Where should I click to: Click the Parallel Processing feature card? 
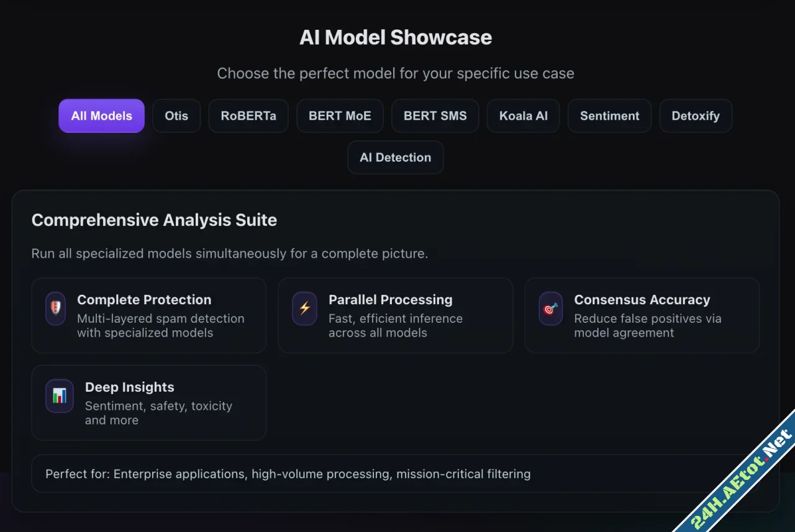(x=396, y=315)
